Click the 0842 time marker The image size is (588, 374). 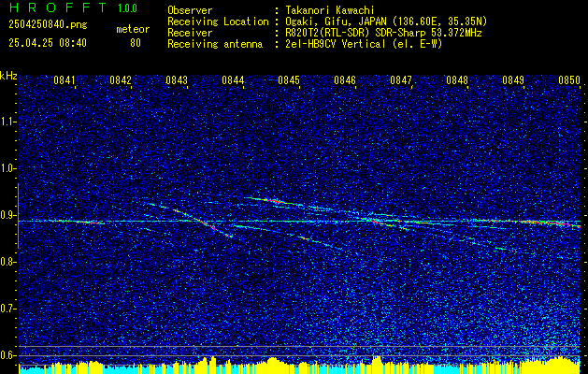coord(121,80)
